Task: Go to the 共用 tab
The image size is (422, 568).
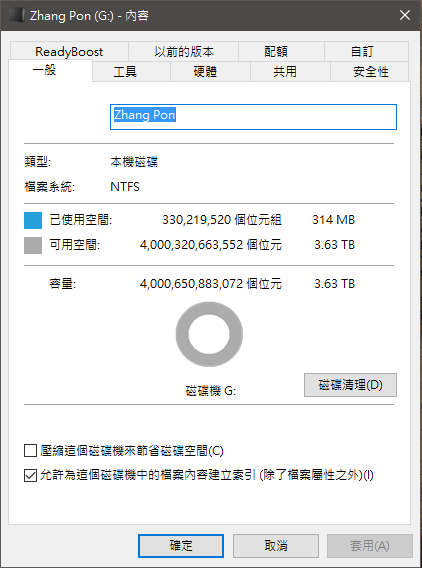Action: [x=285, y=71]
